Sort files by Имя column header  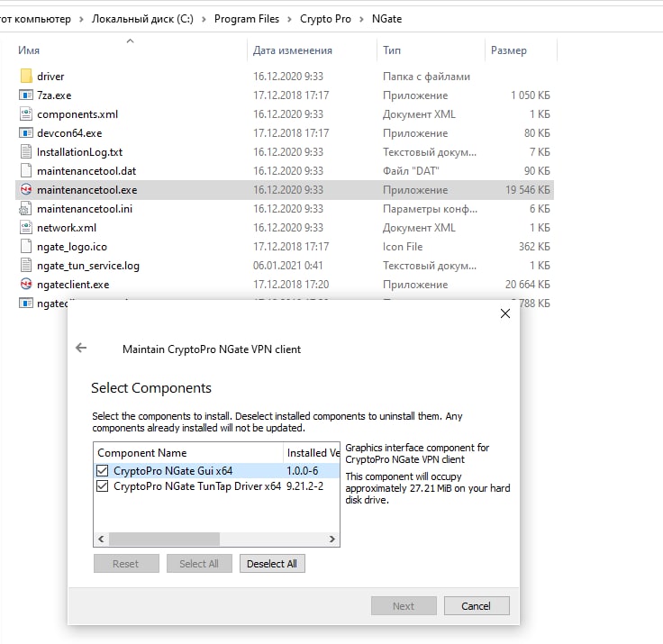[x=29, y=50]
